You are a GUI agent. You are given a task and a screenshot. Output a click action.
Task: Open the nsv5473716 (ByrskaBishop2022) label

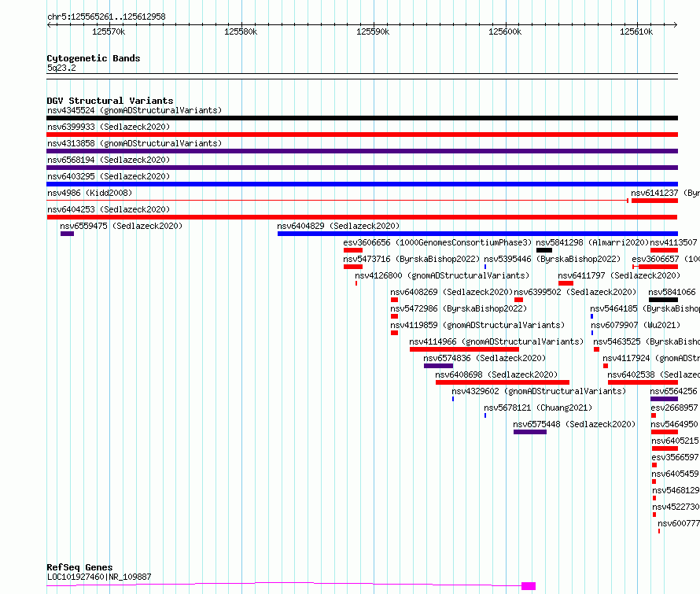tap(411, 259)
